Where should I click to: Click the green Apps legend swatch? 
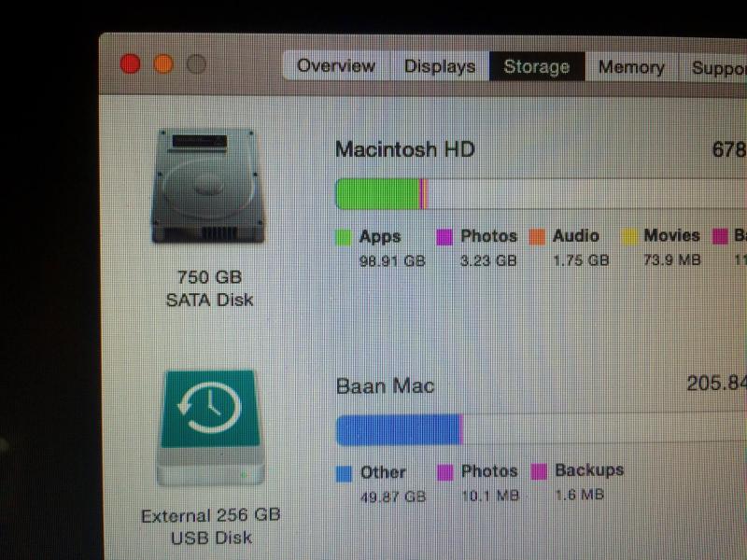pyautogui.click(x=344, y=237)
